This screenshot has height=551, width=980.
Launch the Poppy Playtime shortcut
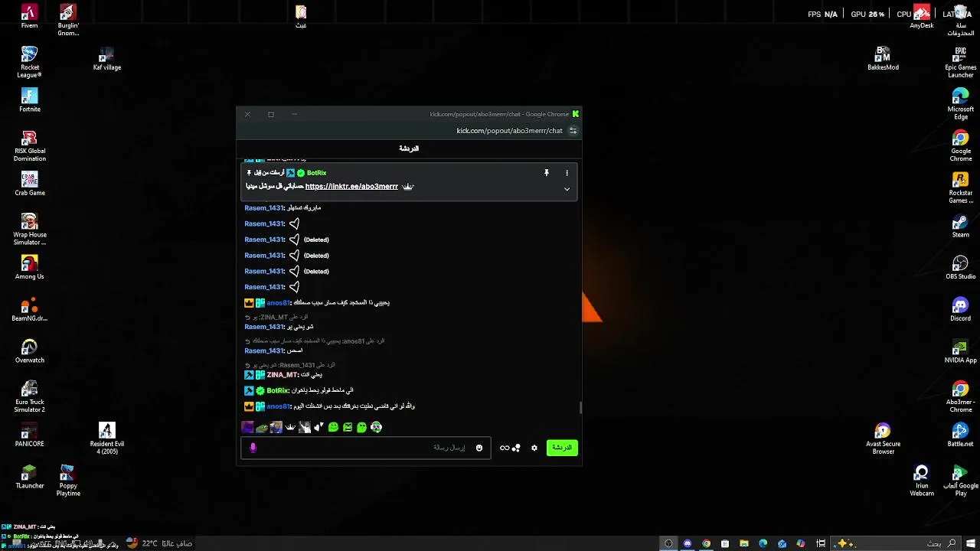(x=68, y=481)
